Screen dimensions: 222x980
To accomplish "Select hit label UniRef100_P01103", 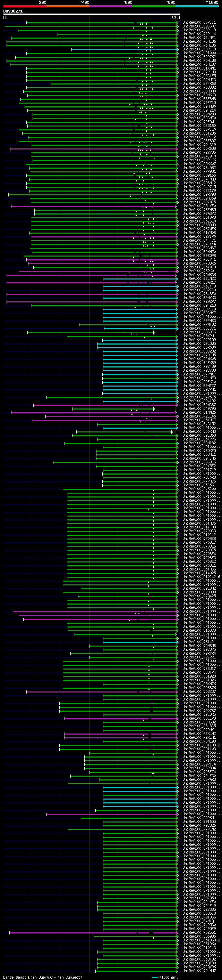I will point(199,749).
